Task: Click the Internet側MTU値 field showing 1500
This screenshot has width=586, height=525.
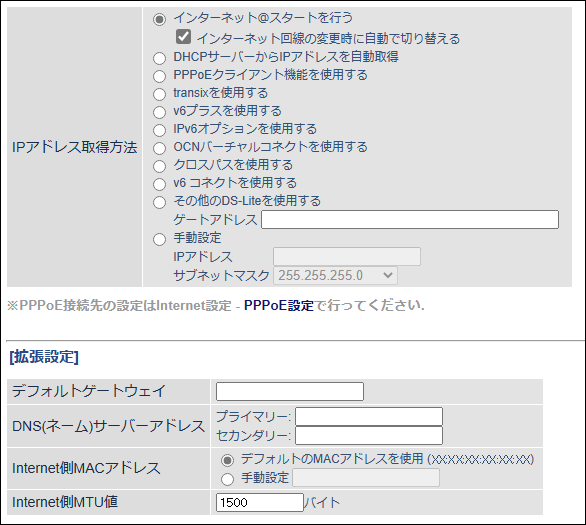Action: pos(260,503)
